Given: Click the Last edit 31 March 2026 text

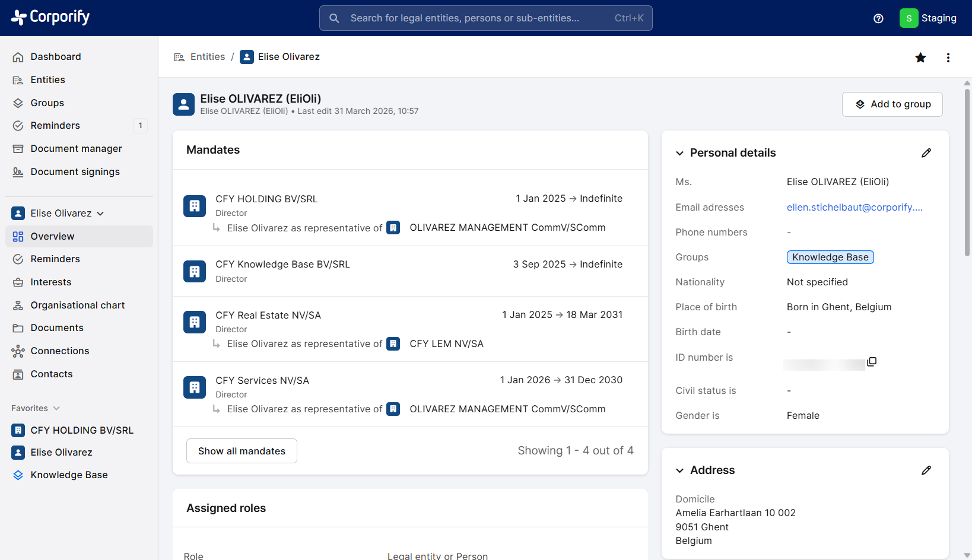Looking at the screenshot, I should click(358, 112).
